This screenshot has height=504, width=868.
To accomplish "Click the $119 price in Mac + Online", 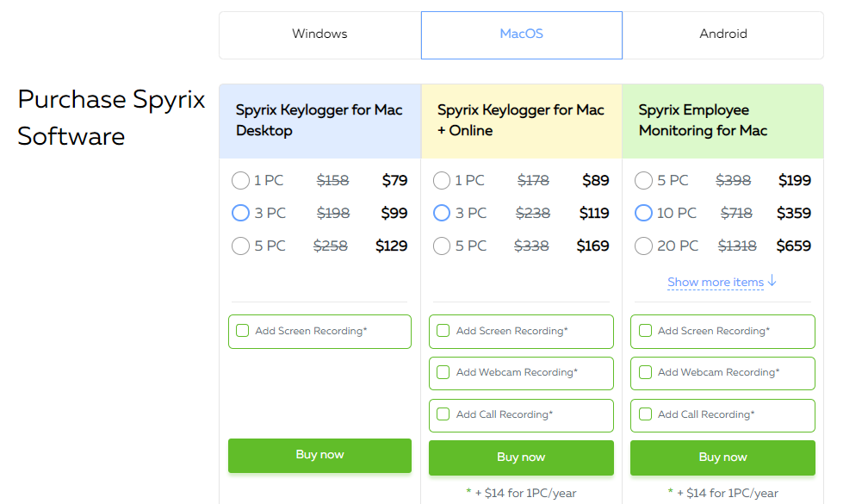I will (594, 214).
